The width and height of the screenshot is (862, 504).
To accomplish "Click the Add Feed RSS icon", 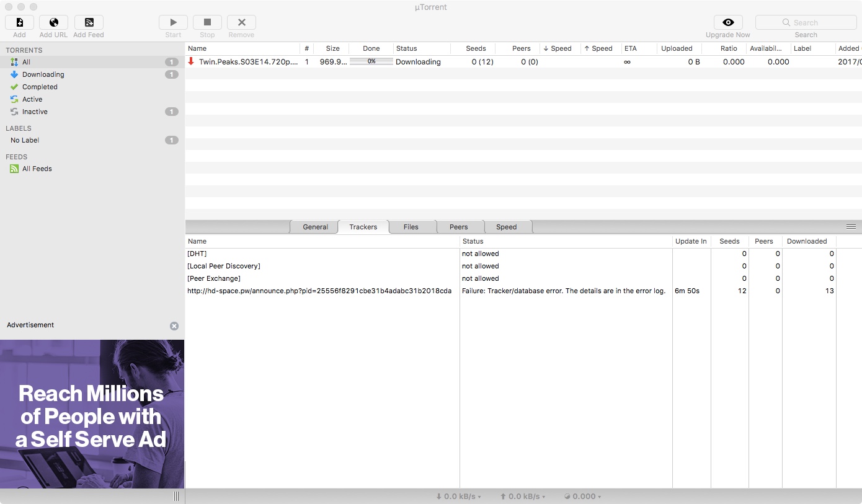I will pos(89,22).
